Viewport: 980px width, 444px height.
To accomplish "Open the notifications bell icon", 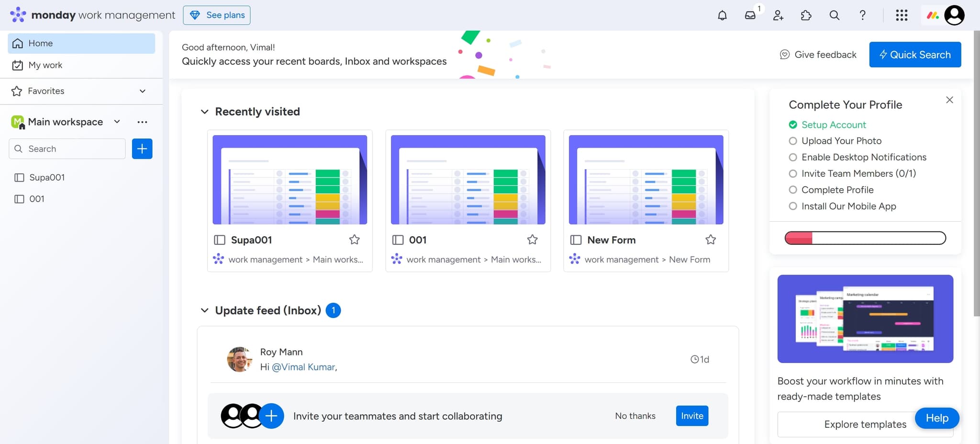I will point(722,15).
